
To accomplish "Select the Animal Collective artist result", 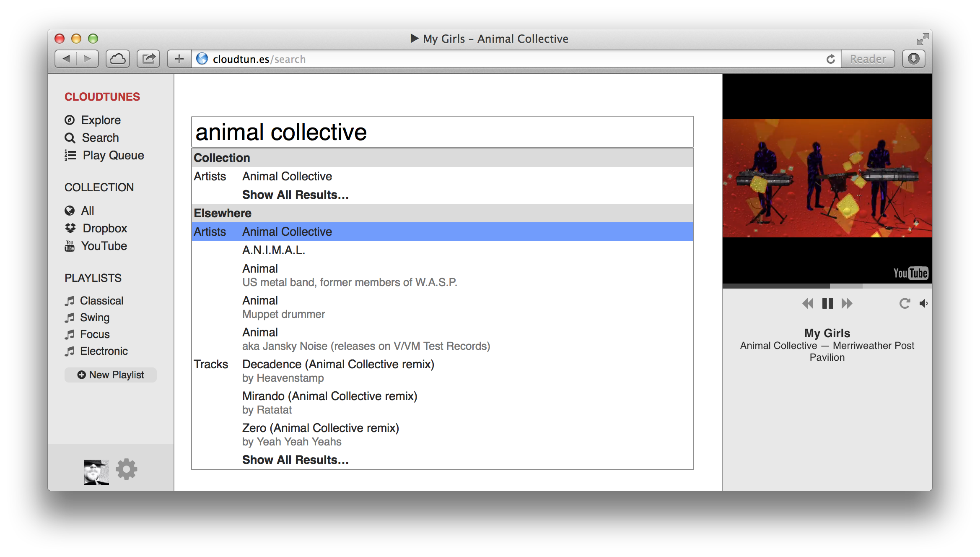I will click(287, 231).
